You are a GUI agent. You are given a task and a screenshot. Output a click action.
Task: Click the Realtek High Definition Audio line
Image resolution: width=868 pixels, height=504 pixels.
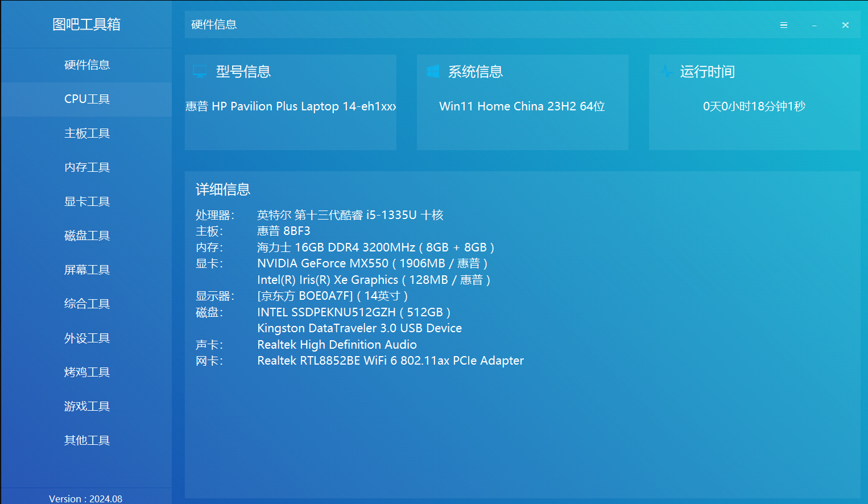[337, 345]
